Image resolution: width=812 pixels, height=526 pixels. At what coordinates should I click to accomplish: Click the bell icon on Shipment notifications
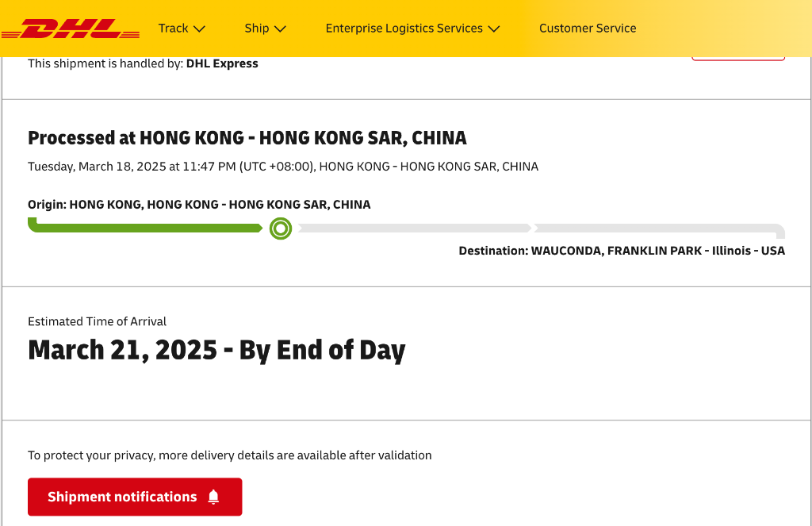tap(213, 497)
